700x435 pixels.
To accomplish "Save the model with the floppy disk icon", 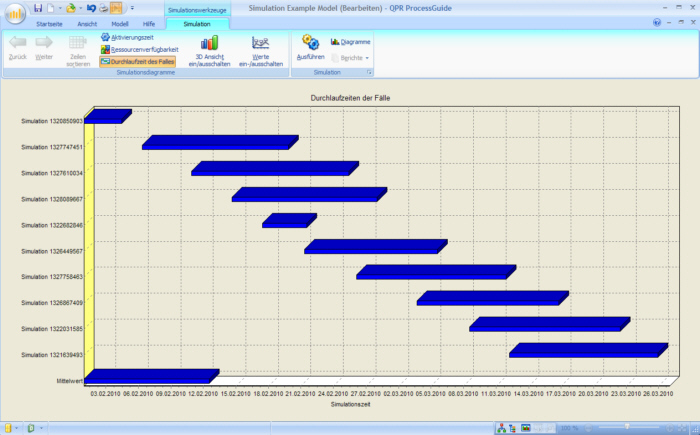I will pyautogui.click(x=38, y=8).
